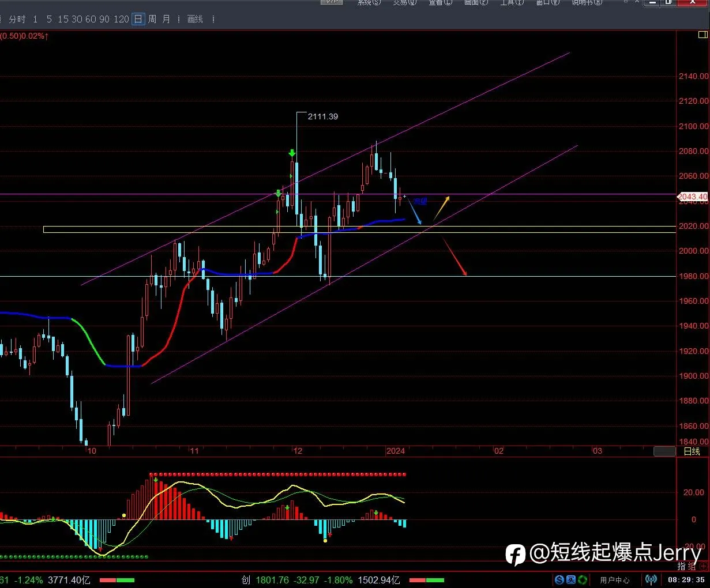Click the -1.24% change in status bar

(29, 580)
